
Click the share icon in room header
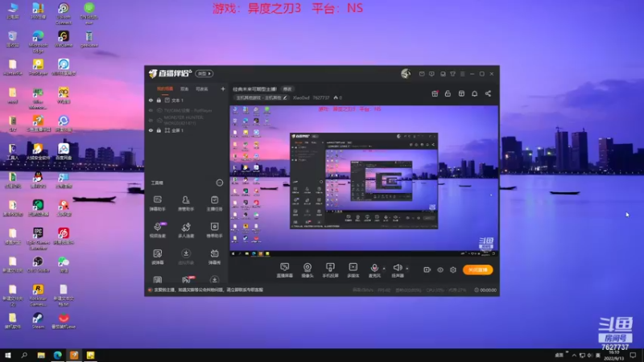tap(488, 93)
